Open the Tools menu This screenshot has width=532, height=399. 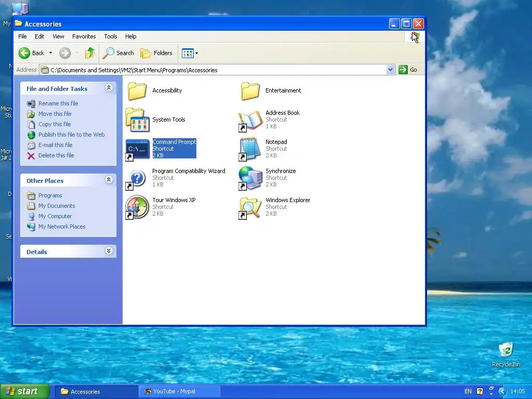pos(110,36)
